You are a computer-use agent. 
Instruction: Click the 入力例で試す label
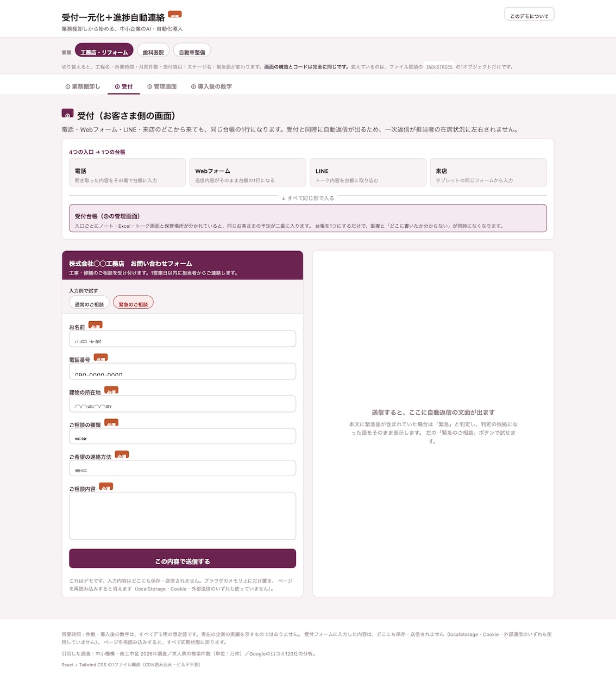point(84,291)
